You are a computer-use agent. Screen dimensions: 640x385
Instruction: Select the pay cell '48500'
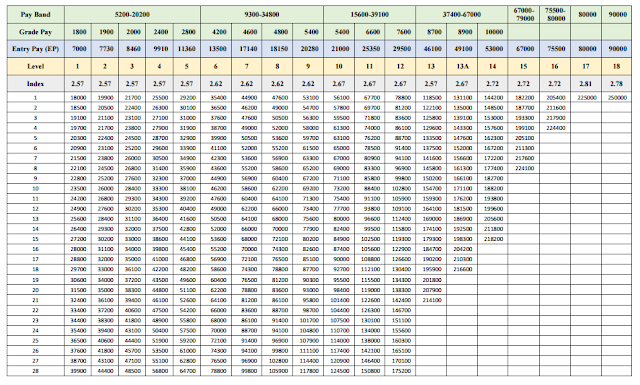[x=133, y=371]
